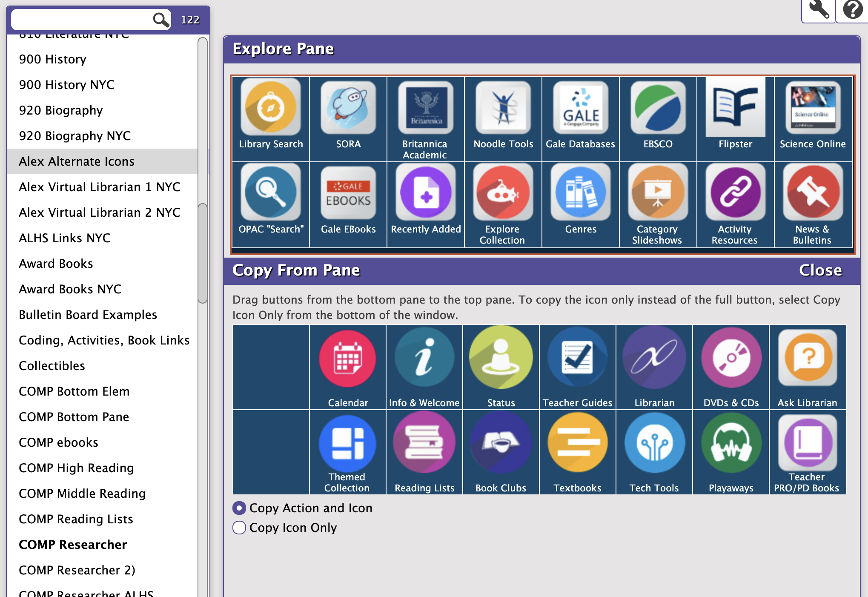Select the Status icon
The width and height of the screenshot is (868, 597).
(501, 358)
